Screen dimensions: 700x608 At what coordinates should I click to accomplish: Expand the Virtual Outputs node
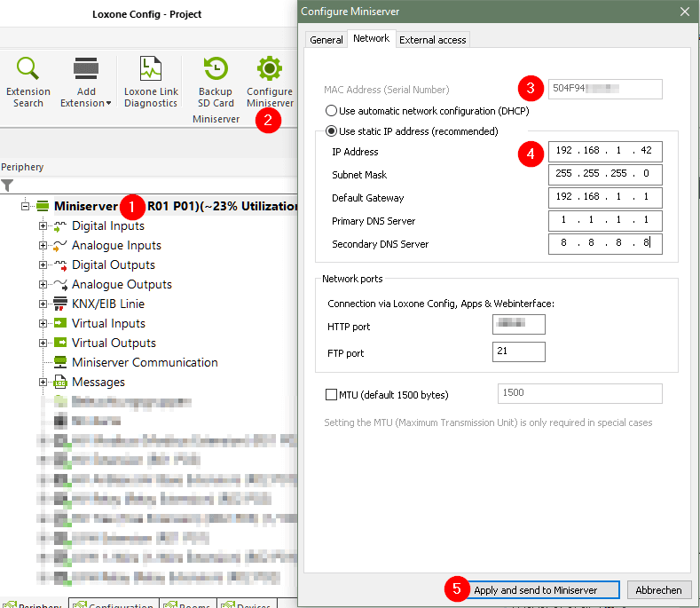pos(43,343)
